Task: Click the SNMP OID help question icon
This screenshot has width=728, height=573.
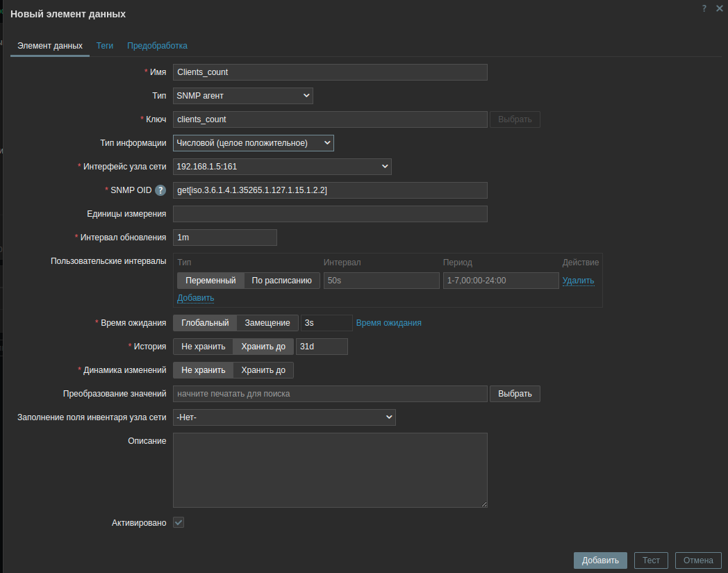Action: coord(160,190)
